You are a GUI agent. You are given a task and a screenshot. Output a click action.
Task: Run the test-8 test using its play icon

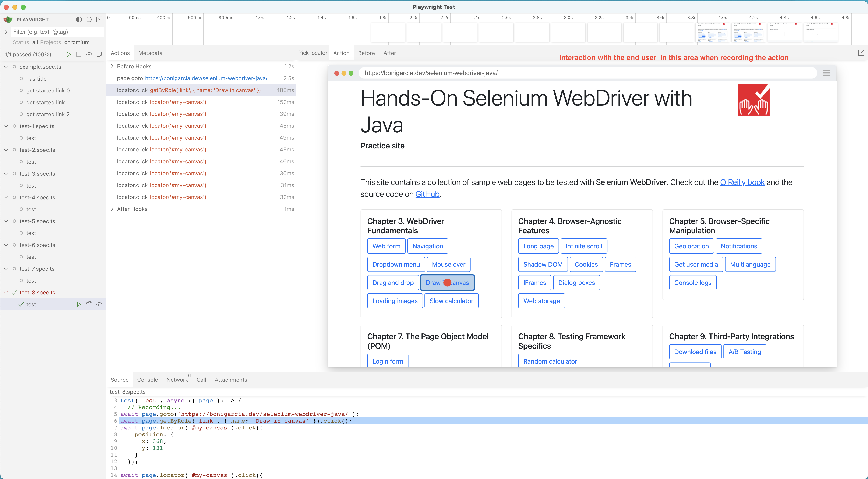tap(78, 304)
